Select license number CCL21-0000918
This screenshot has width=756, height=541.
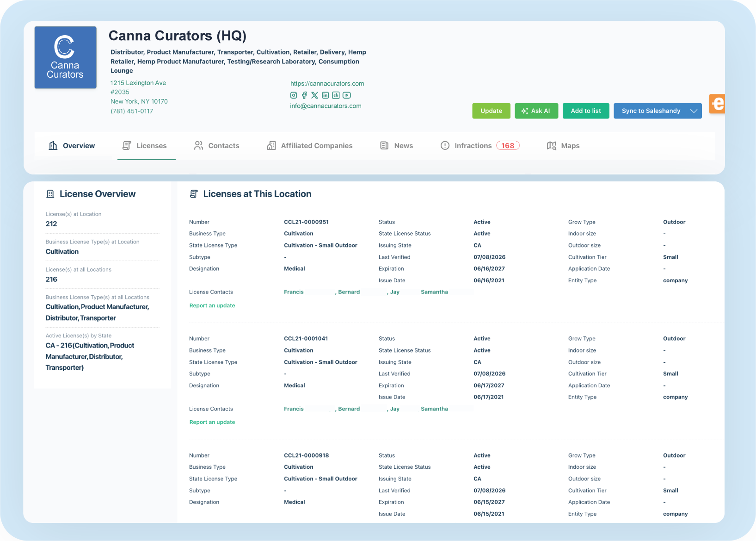point(307,455)
